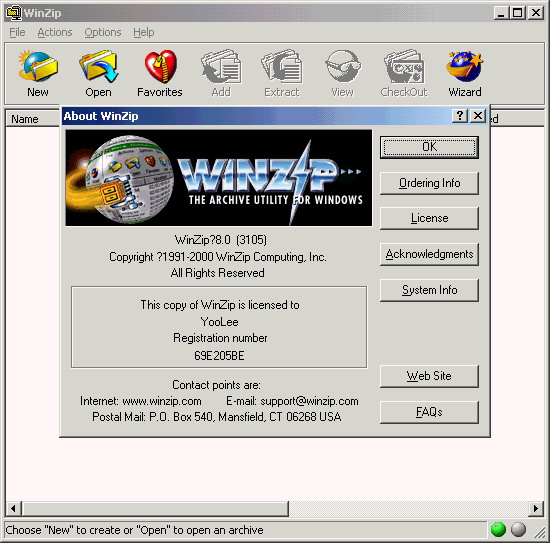The image size is (550, 543).
Task: Open the Help menu
Action: 143,32
